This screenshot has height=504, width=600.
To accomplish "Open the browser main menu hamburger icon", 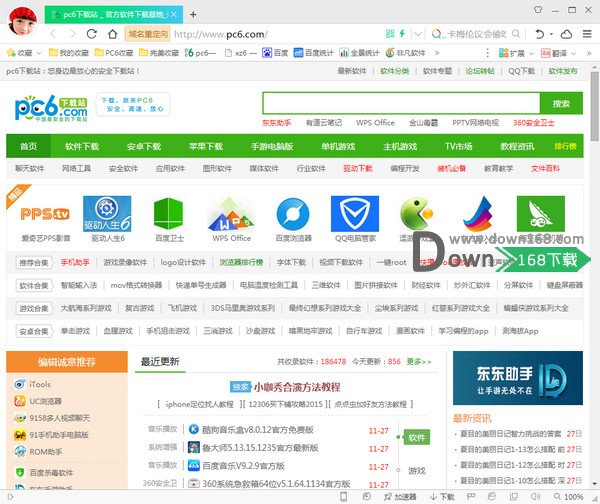I will tap(587, 34).
